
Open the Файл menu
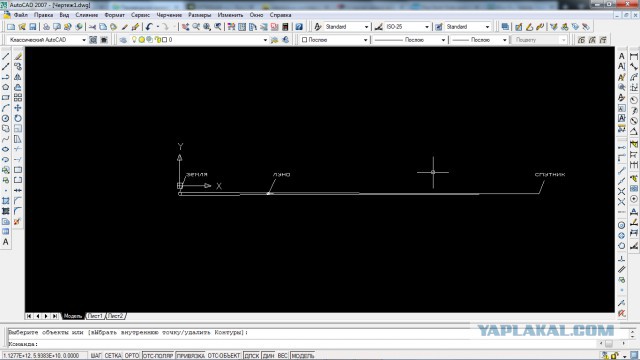click(x=20, y=15)
